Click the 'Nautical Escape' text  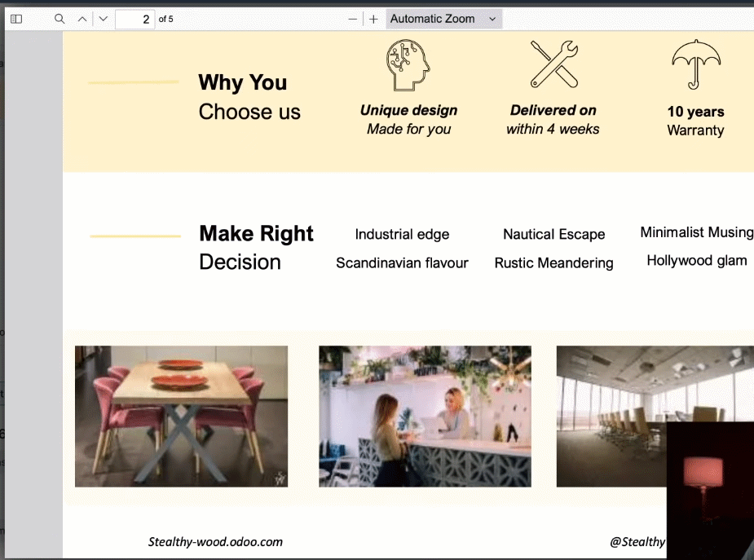point(554,234)
